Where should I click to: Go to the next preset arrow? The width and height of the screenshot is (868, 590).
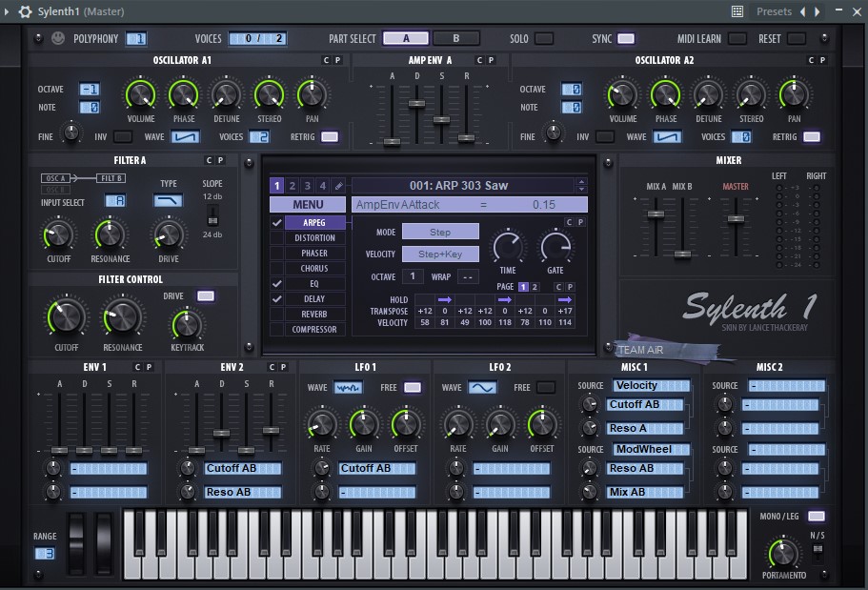[818, 11]
